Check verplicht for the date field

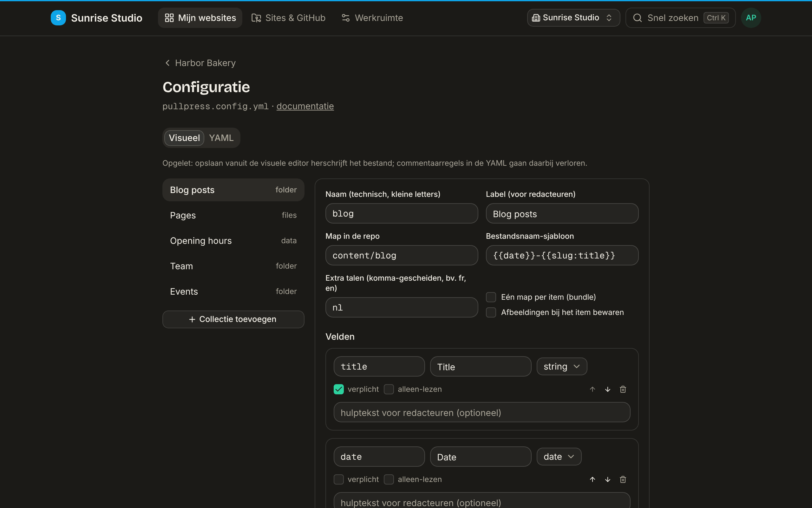click(x=338, y=479)
